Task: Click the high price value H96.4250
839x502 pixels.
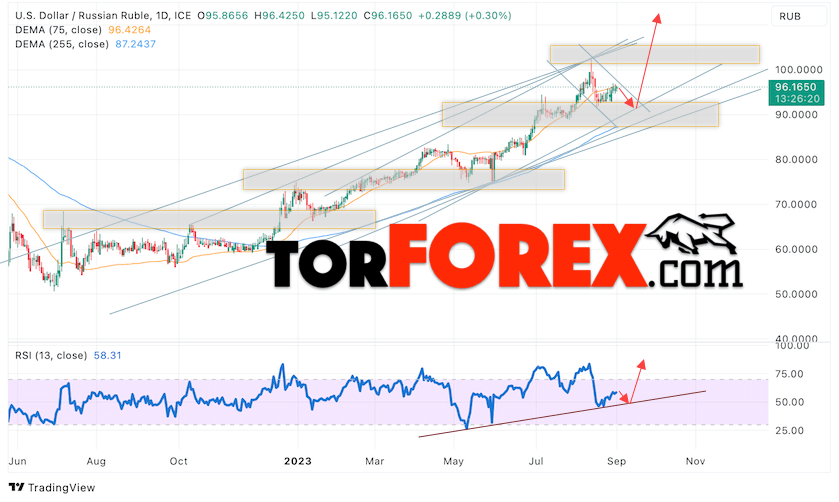Action: click(279, 16)
